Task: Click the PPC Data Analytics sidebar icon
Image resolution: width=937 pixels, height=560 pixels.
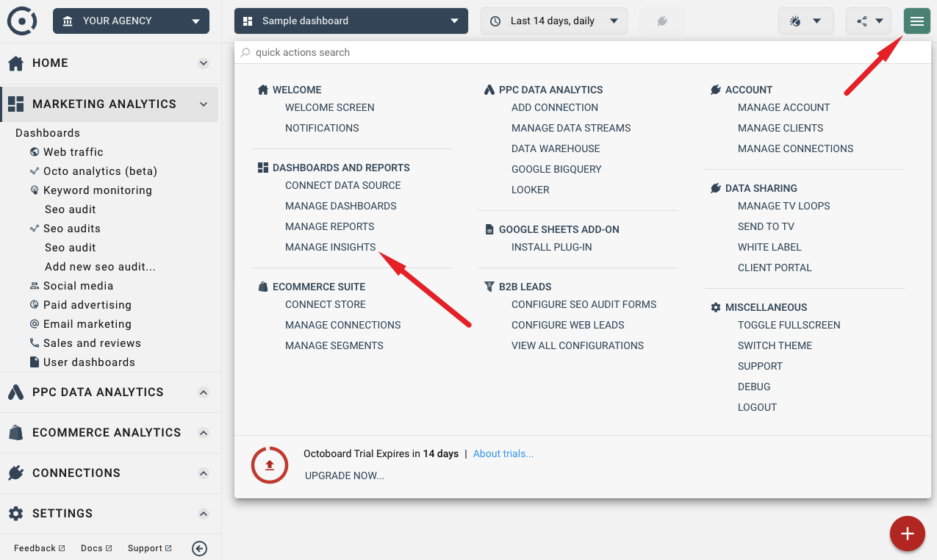Action: tap(15, 392)
